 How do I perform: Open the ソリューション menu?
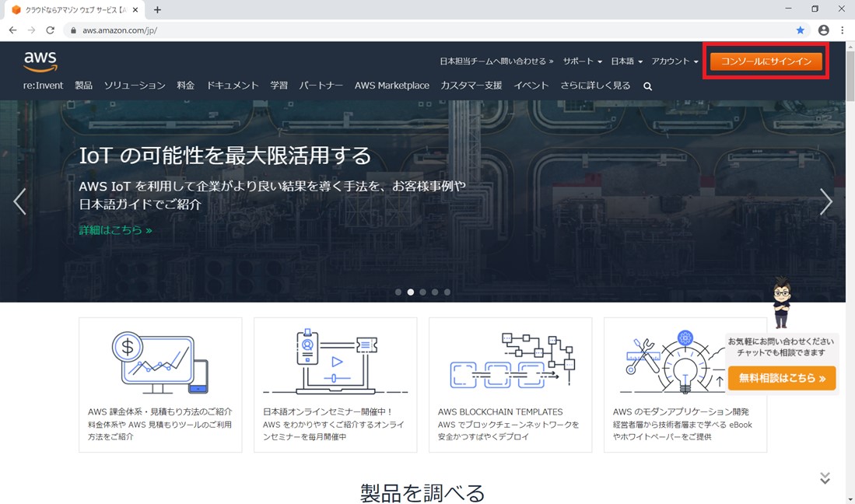pyautogui.click(x=135, y=86)
